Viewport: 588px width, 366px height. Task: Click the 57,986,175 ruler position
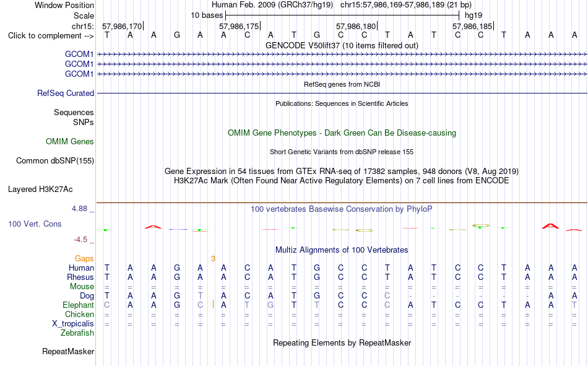(239, 26)
